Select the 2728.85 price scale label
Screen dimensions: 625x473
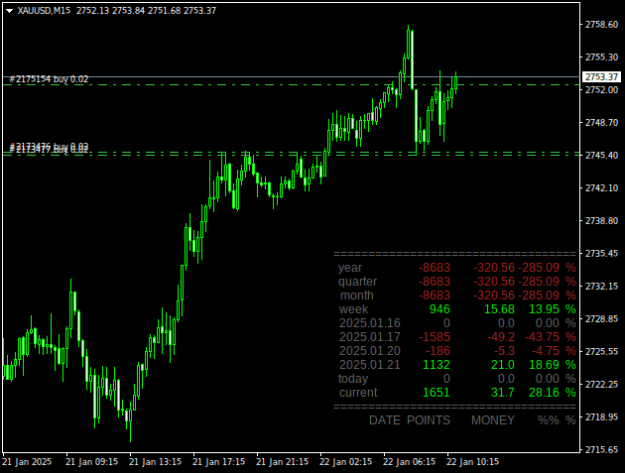[x=601, y=319]
